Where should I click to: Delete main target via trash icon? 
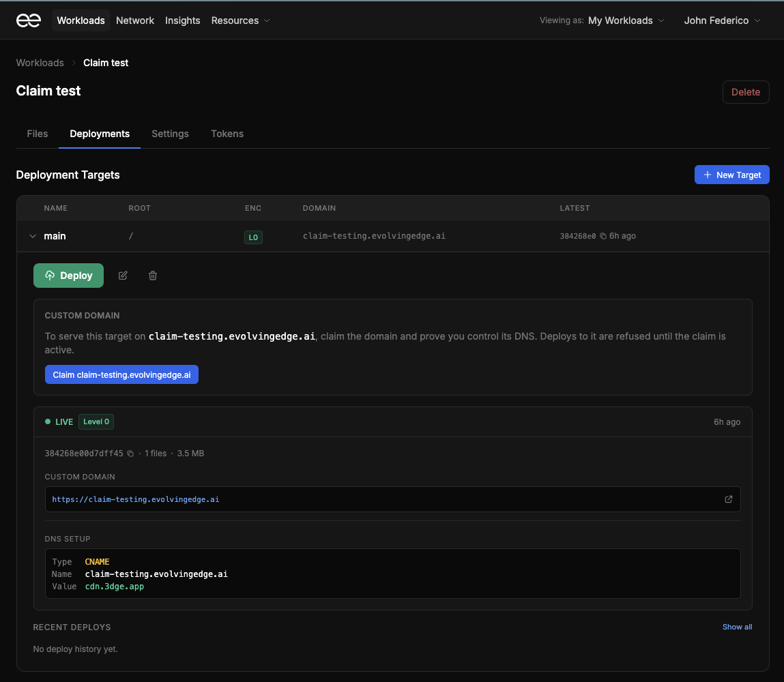pyautogui.click(x=153, y=276)
